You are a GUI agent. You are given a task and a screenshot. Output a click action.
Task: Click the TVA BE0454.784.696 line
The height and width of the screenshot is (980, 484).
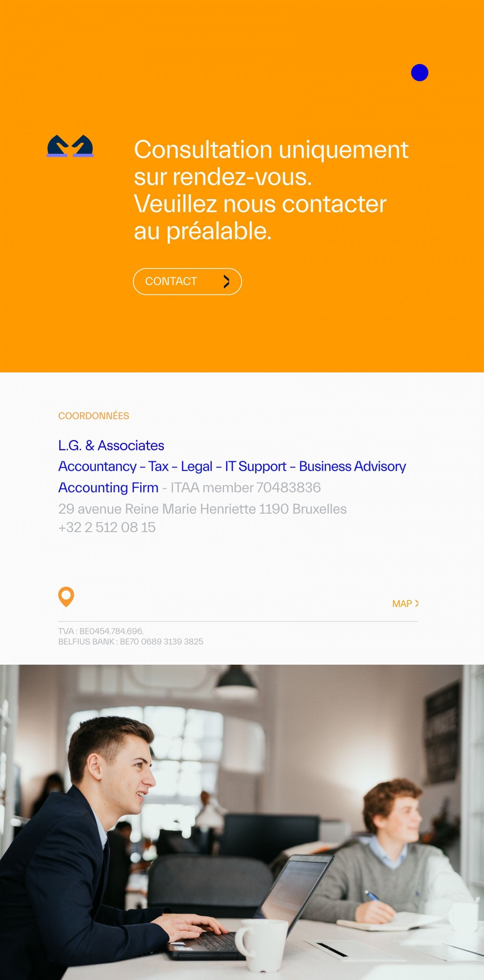point(101,631)
